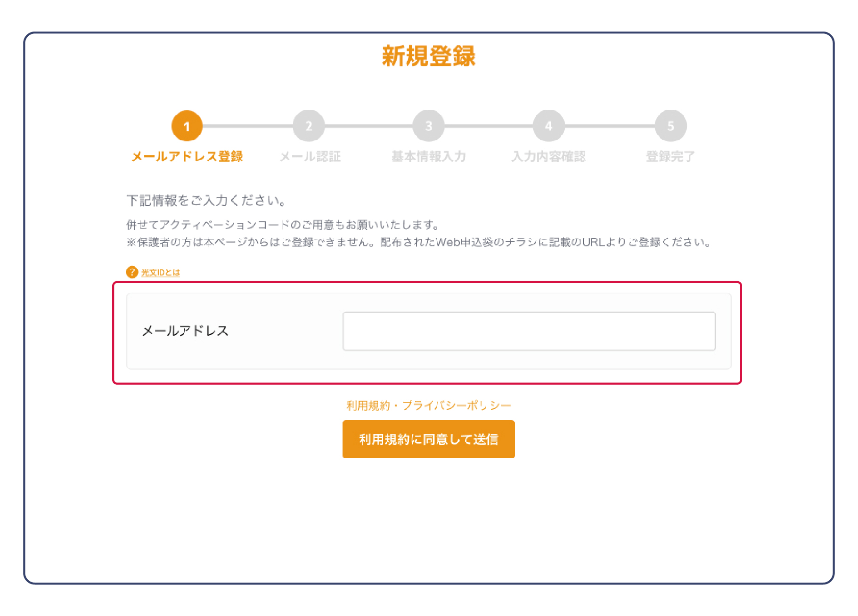Open the 光文IDとは help link
858x616 pixels.
pyautogui.click(x=161, y=273)
